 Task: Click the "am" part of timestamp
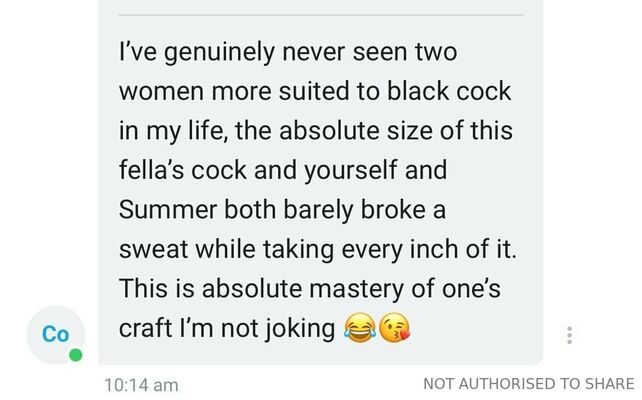pyautogui.click(x=166, y=386)
